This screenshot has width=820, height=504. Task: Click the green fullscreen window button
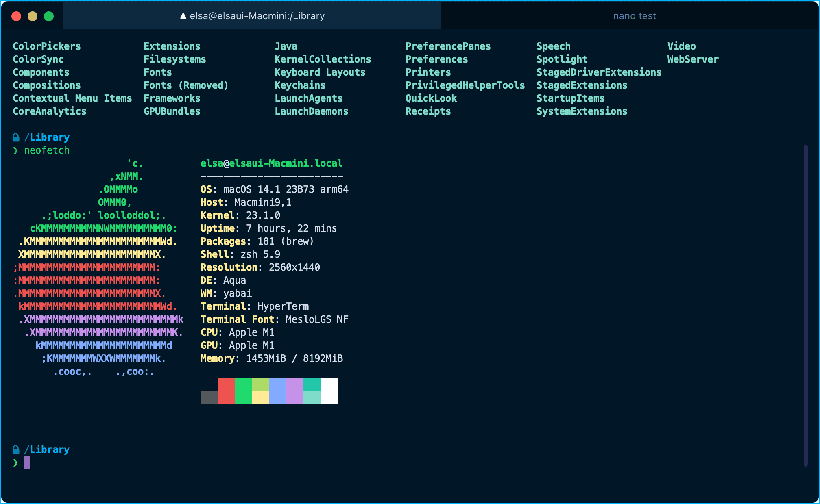pyautogui.click(x=49, y=16)
